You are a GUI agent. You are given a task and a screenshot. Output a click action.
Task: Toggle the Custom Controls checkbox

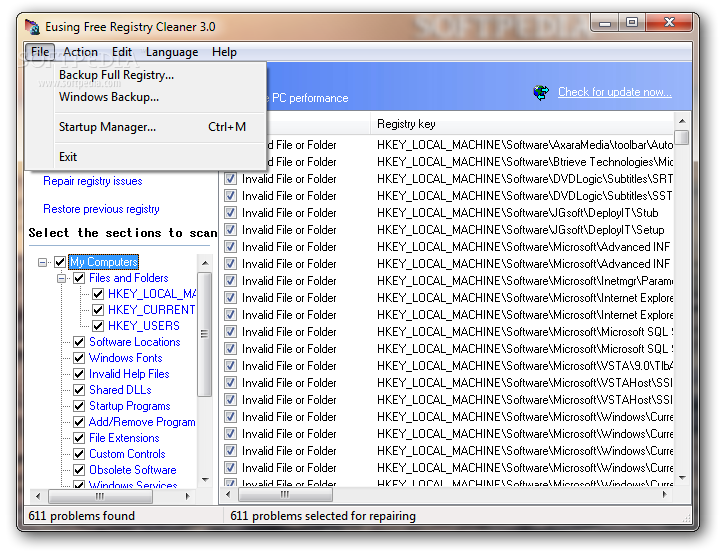click(x=79, y=454)
